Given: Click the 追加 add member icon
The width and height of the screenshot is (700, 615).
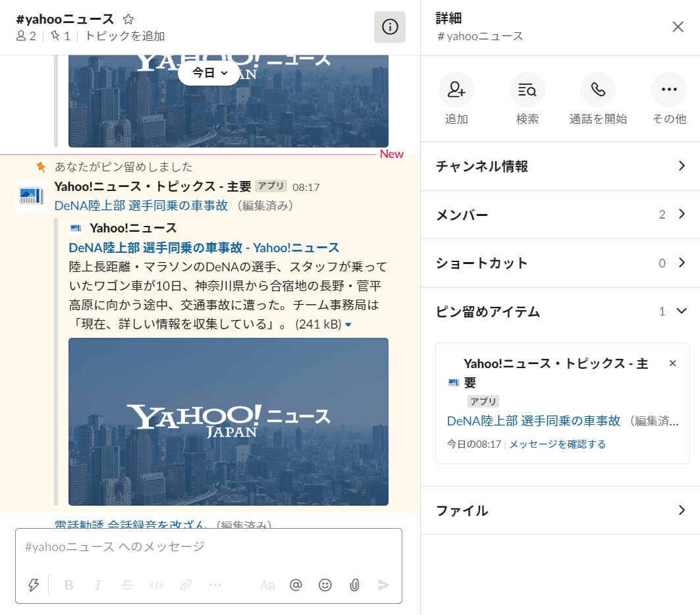Looking at the screenshot, I should click(x=456, y=90).
